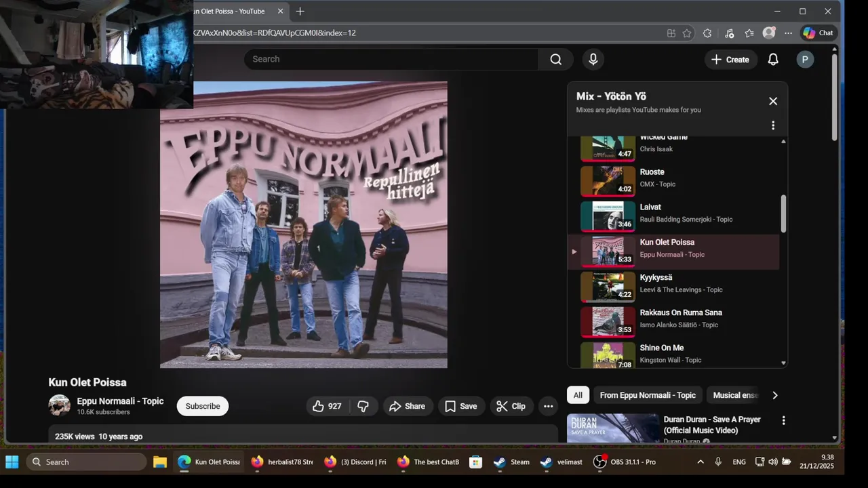Click Duran Duran Save A Prayer thumbnail
The image size is (868, 488).
[613, 428]
